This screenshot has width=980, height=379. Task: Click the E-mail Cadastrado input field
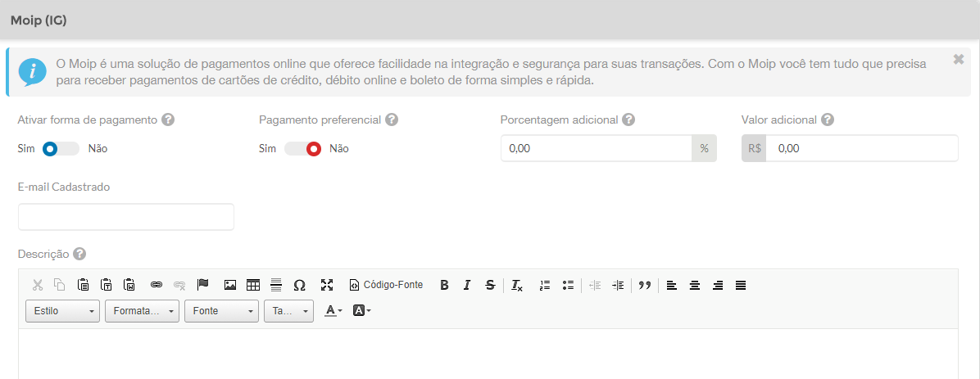pos(126,217)
